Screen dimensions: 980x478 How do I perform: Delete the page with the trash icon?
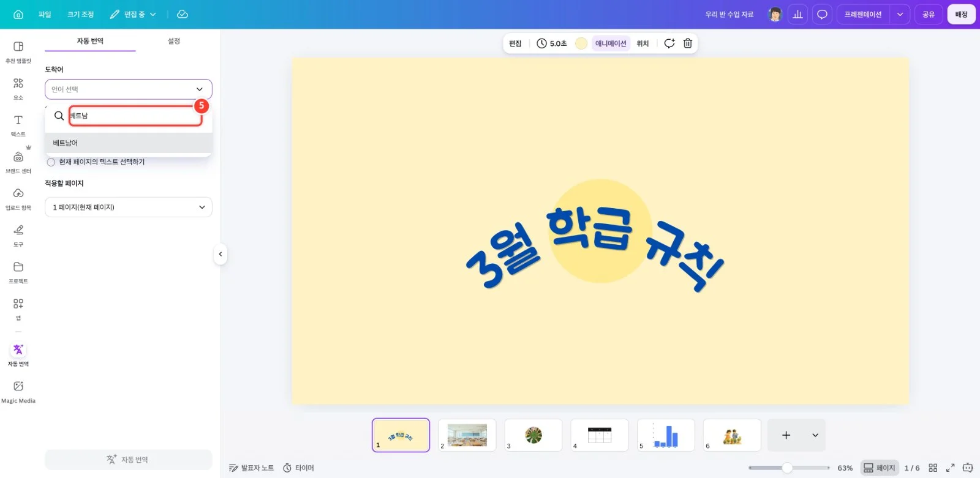tap(688, 43)
